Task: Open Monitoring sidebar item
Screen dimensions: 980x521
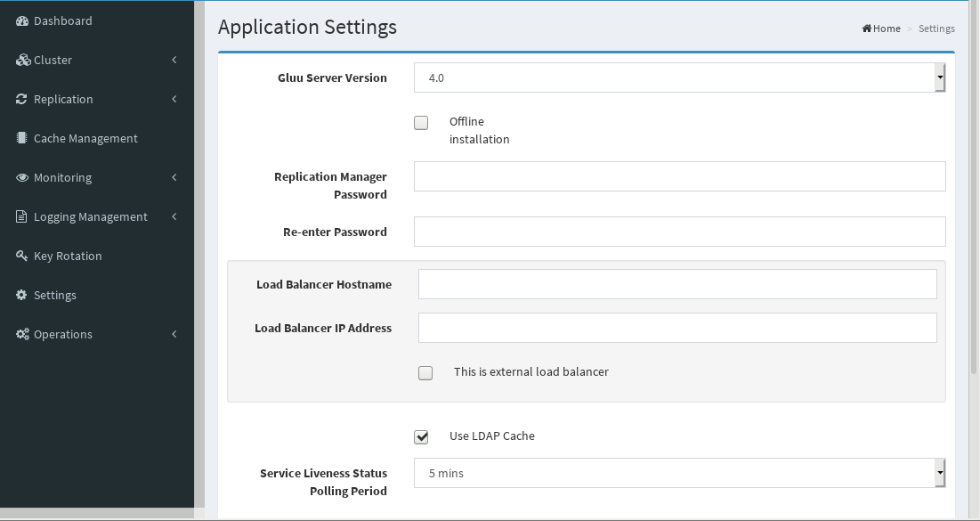Action: click(97, 177)
